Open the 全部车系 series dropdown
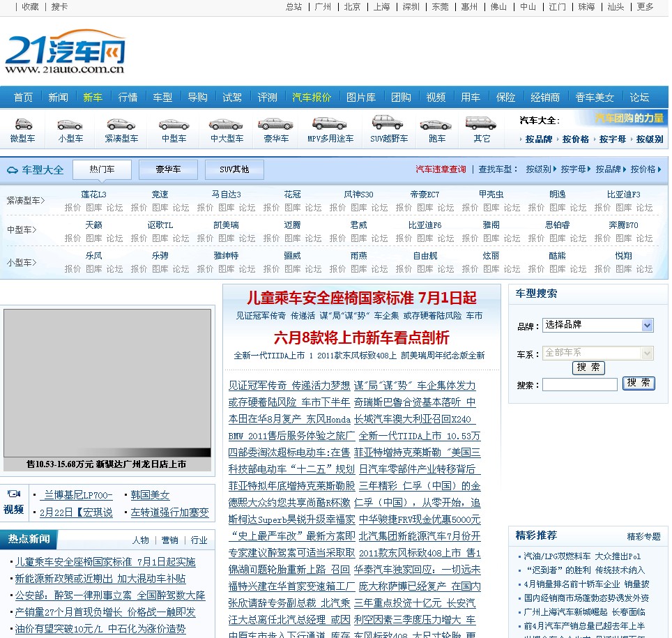The height and width of the screenshot is (638, 672). pos(598,353)
